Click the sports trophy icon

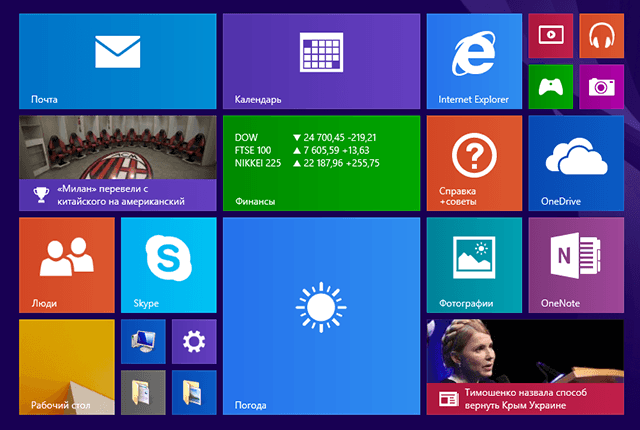(41, 195)
